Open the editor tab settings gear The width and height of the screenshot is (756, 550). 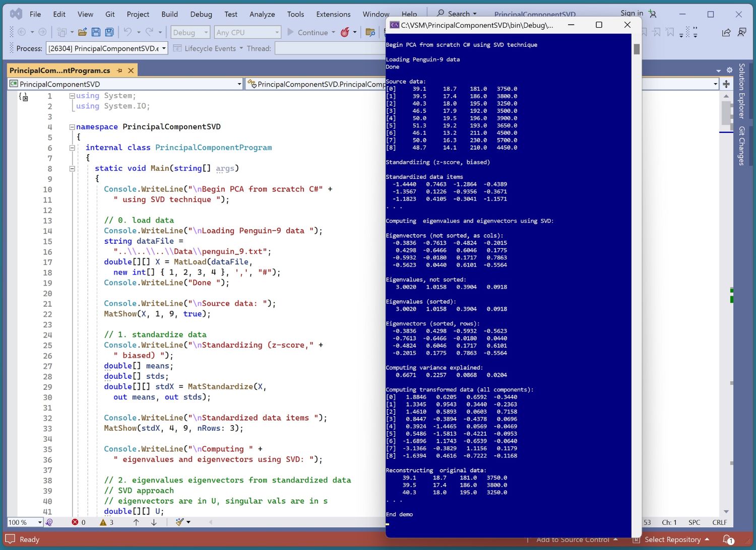pos(729,70)
